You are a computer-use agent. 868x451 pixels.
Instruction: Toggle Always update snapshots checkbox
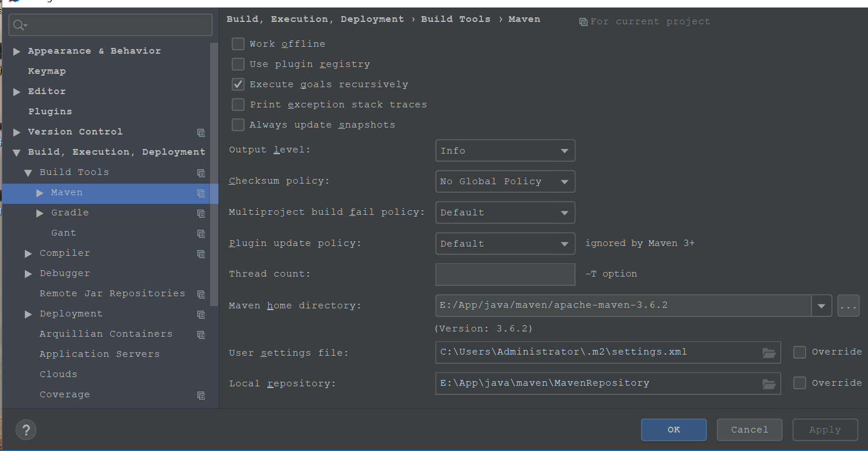click(x=238, y=125)
